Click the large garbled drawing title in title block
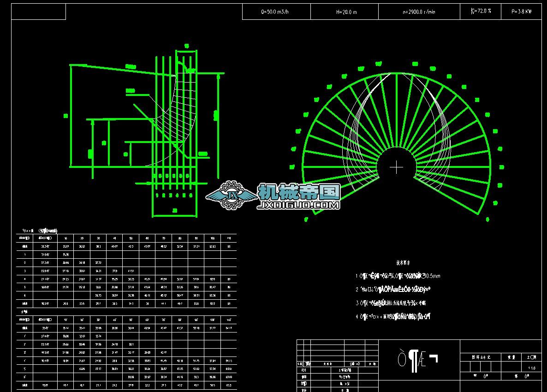This screenshot has width=547, height=392. pos(417,361)
